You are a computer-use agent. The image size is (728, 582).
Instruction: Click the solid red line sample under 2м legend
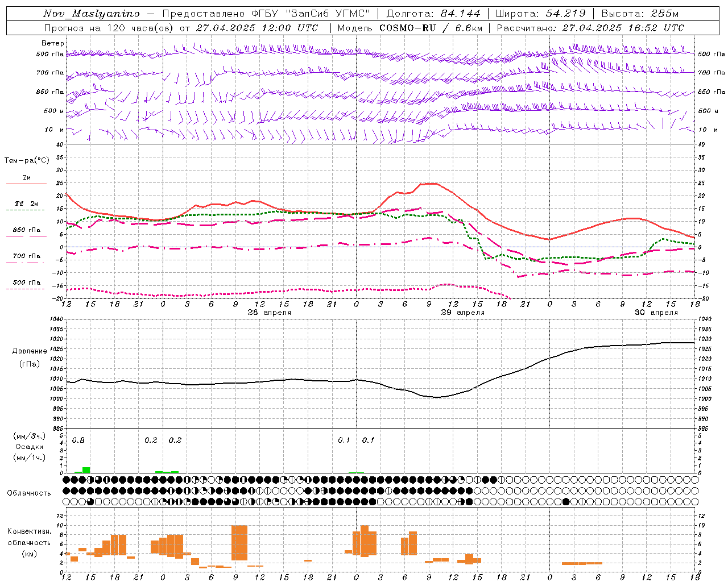(x=26, y=184)
